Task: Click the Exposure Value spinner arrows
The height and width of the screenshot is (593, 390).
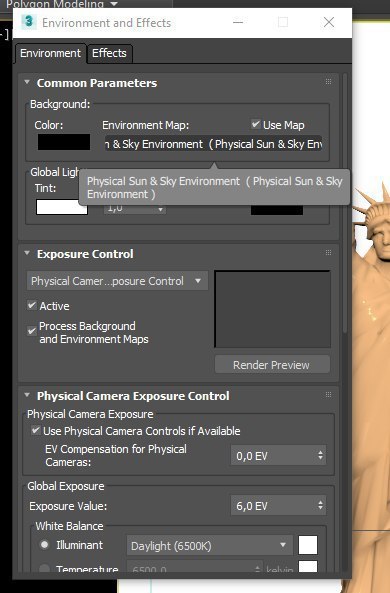Action: (321, 505)
